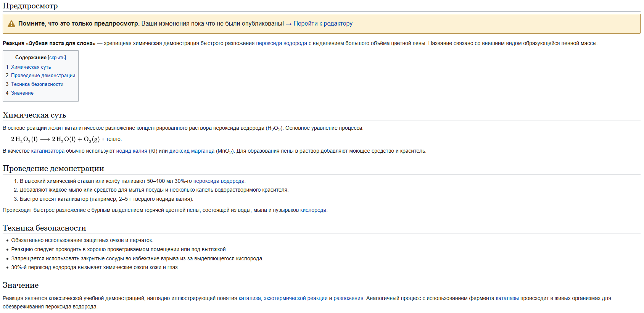Go to 'Значение' contents entry
644x313 pixels.
[x=22, y=93]
